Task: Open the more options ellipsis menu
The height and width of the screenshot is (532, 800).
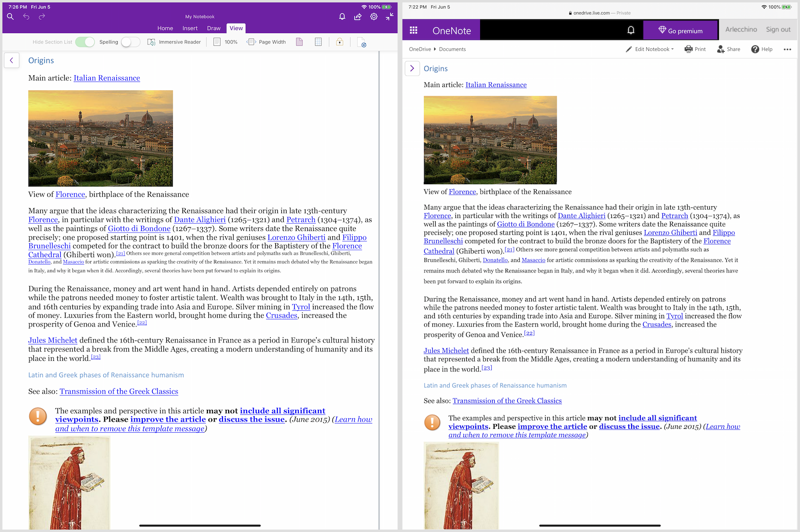Action: (787, 49)
